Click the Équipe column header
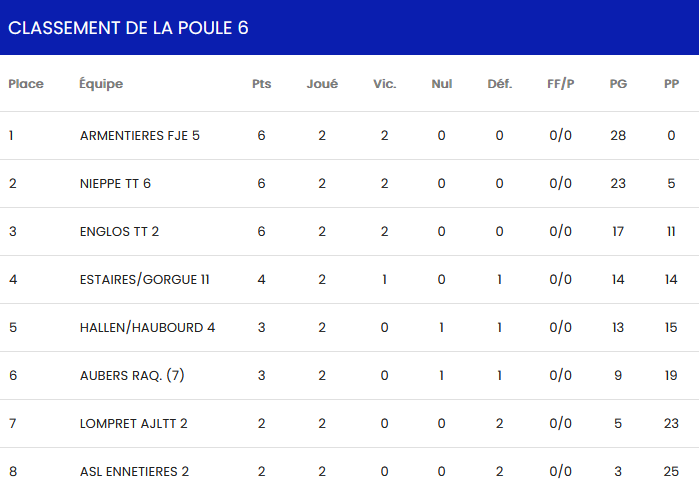The width and height of the screenshot is (699, 492). [x=101, y=84]
